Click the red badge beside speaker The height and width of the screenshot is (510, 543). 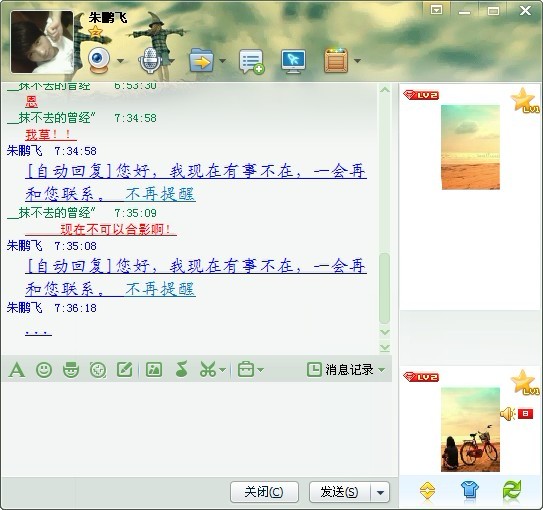525,413
